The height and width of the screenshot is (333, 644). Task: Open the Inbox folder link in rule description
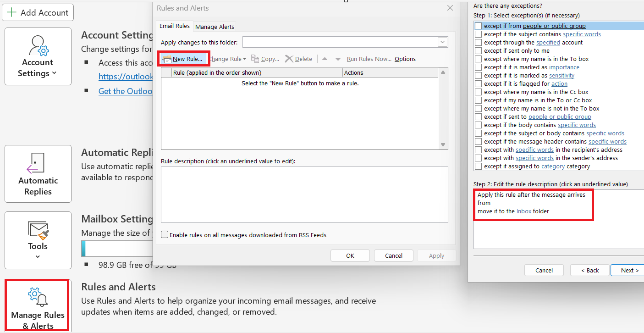(x=524, y=211)
